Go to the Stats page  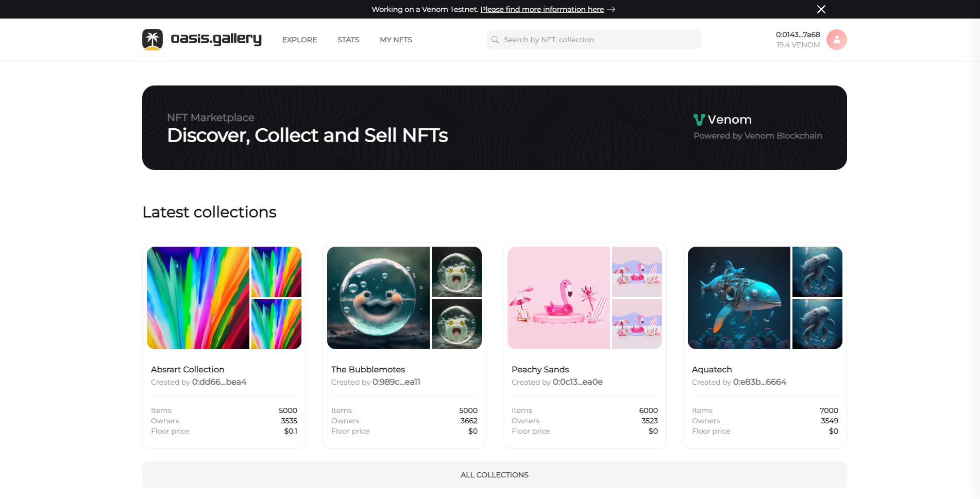coord(348,40)
